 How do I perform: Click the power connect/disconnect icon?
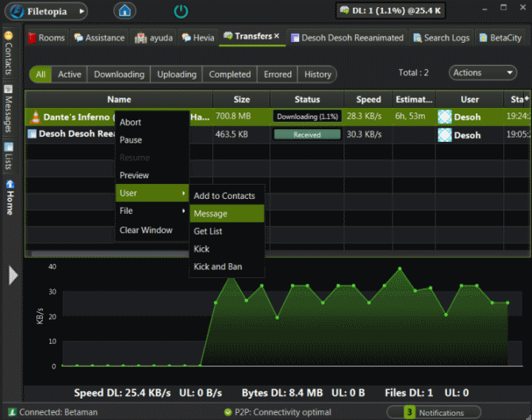pos(181,11)
